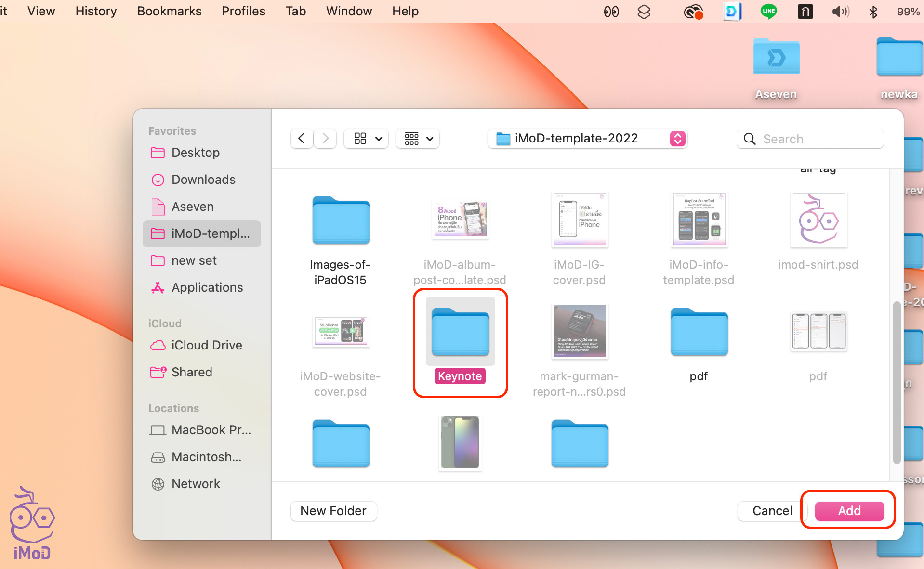The height and width of the screenshot is (569, 924).
Task: Click the forward navigation arrow
Action: (326, 139)
